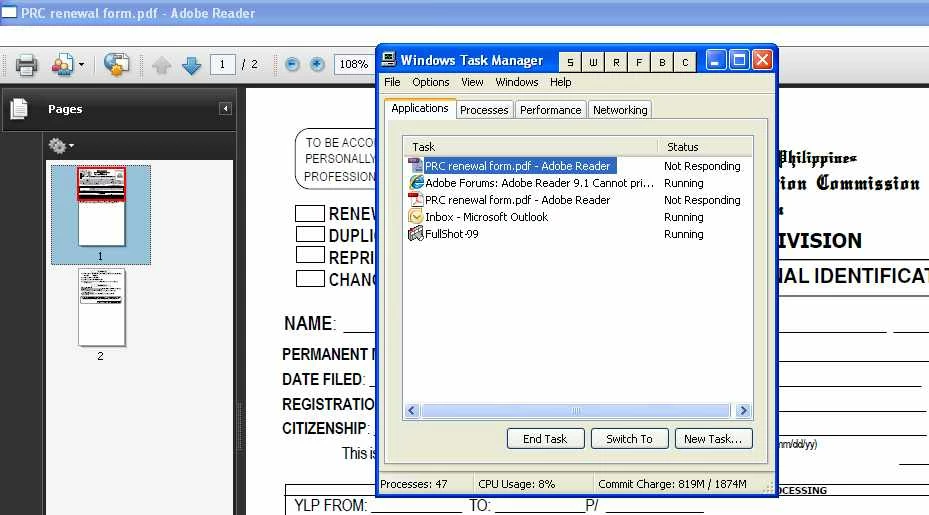Open File menu in Task Manager
This screenshot has width=929, height=515.
(392, 82)
